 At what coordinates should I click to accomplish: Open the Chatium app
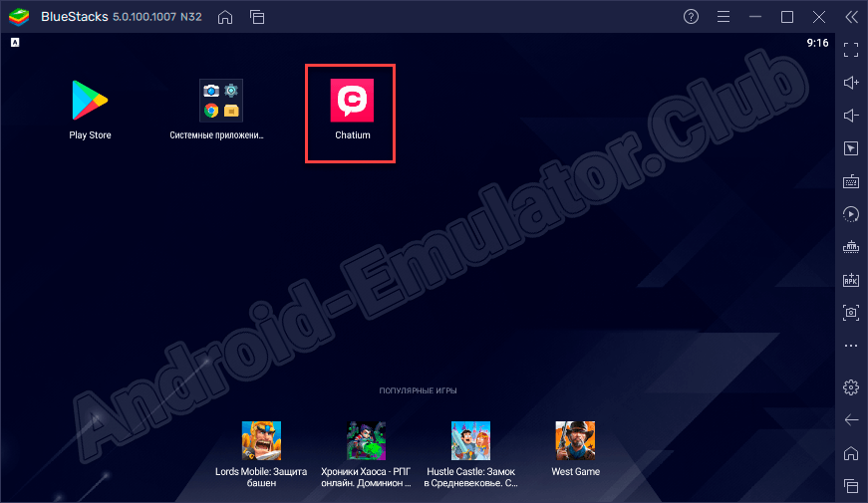click(x=351, y=102)
